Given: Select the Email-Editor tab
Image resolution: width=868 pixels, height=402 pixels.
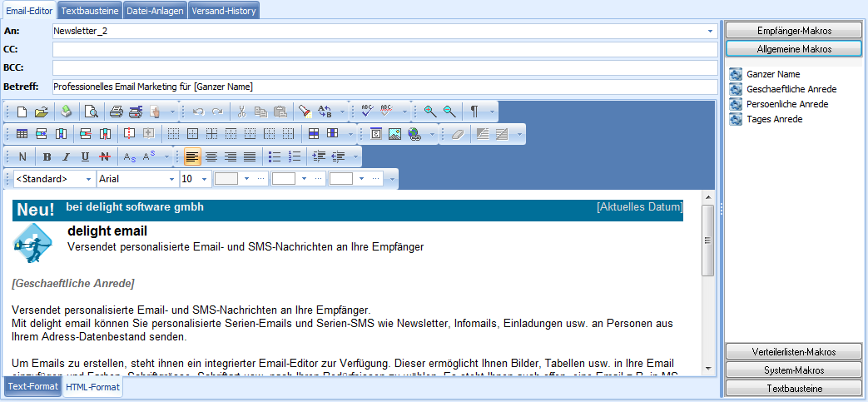Looking at the screenshot, I should 29,11.
